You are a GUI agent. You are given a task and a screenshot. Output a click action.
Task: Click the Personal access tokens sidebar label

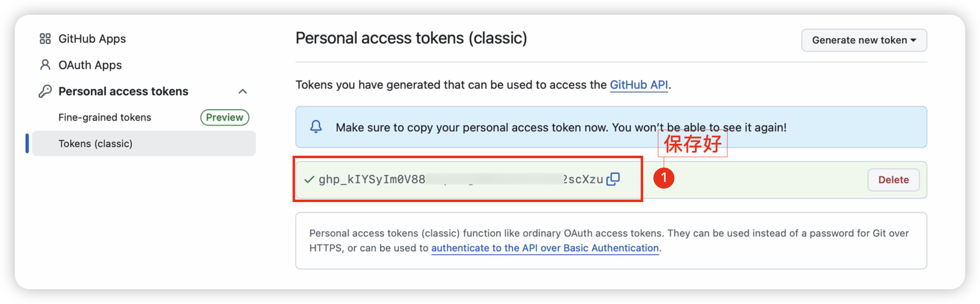(x=123, y=91)
